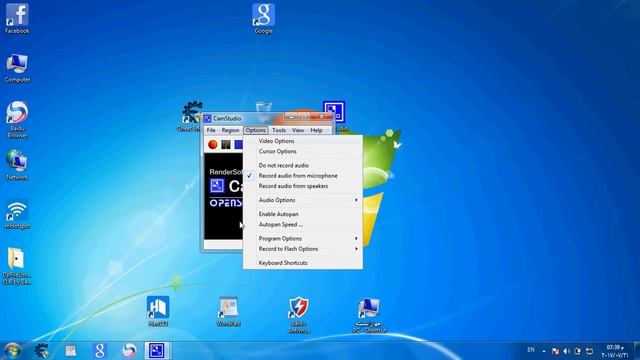This screenshot has width=640, height=360.
Task: Close the highlighted Options menu
Action: [256, 130]
